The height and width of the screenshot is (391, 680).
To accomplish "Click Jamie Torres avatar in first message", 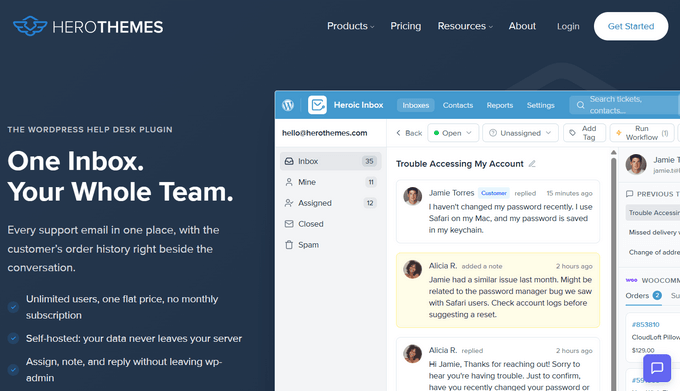I will point(412,196).
